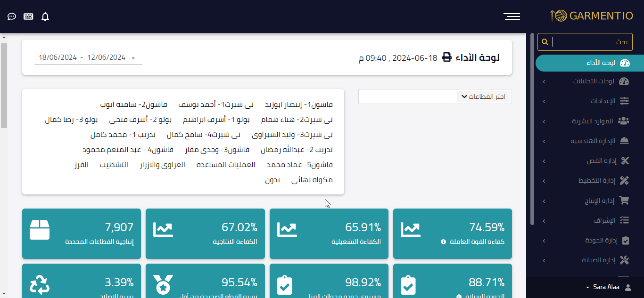
Task: Click the الإشراف checklist icon
Action: pyautogui.click(x=625, y=220)
